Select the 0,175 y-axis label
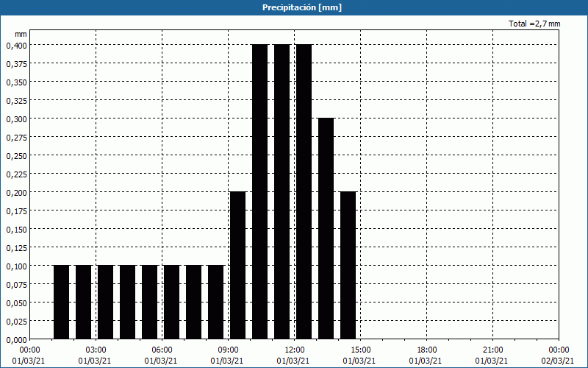588x368 pixels. [17, 210]
